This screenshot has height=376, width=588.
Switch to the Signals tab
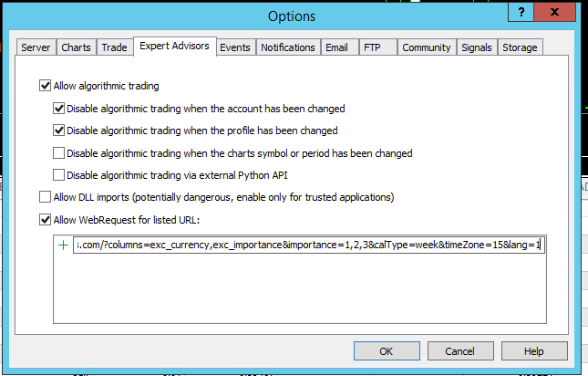click(x=477, y=47)
